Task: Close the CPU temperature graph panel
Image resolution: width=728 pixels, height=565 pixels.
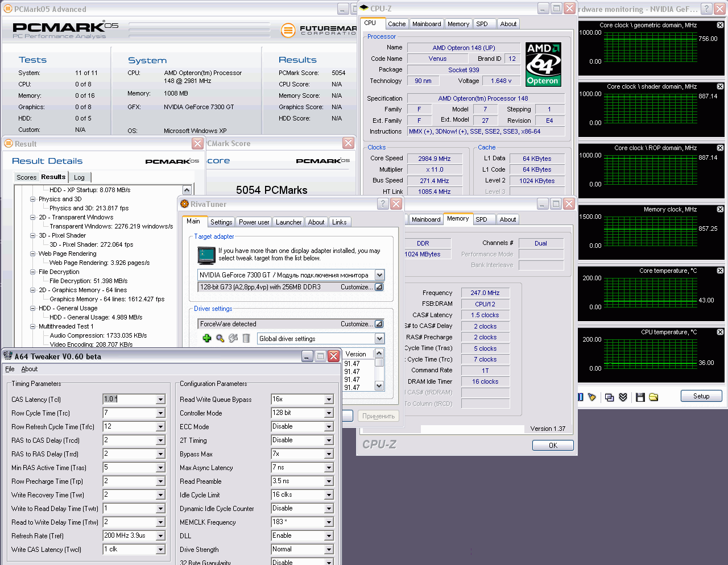Action: (x=720, y=332)
